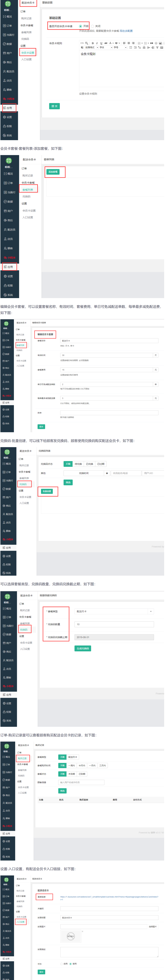Image resolution: width=166 pixels, height=980 pixels.
Task: Select 会员卡设置 menu in 基础设置 screenshot
Action: point(28,53)
